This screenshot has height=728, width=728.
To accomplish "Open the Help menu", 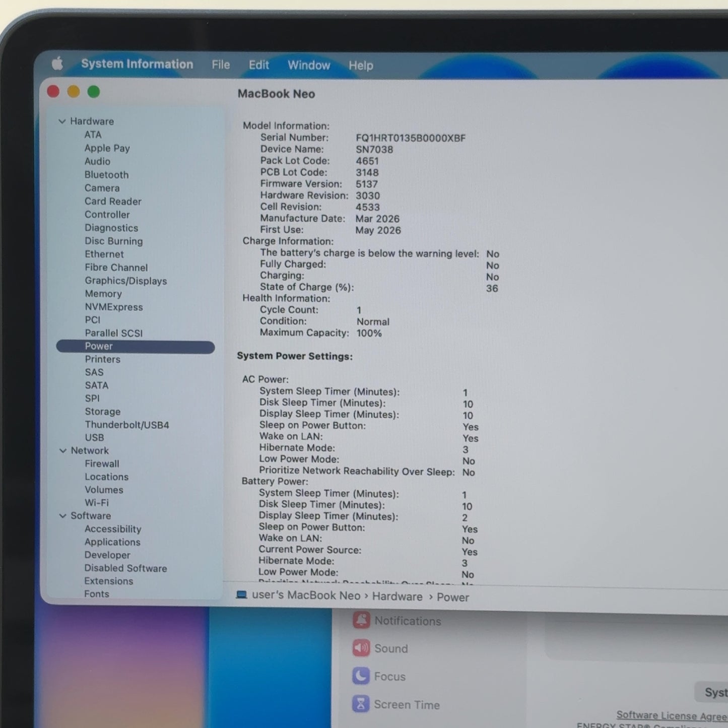I will point(361,65).
